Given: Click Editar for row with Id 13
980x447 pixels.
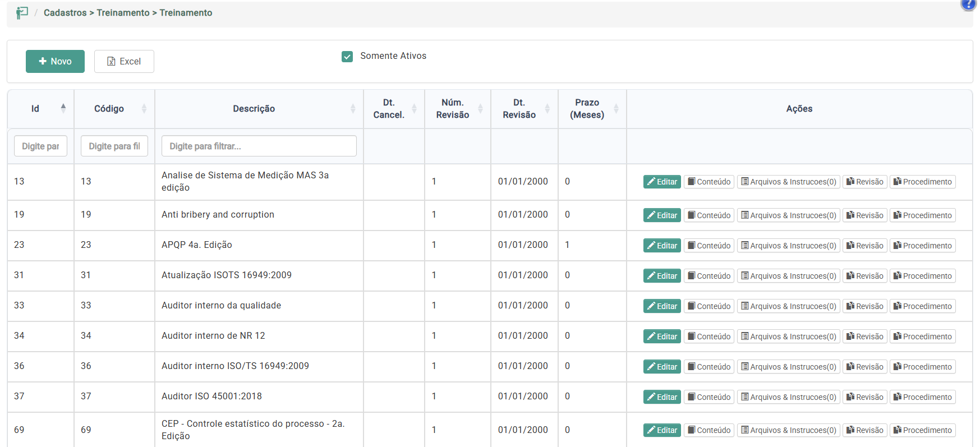Looking at the screenshot, I should [x=662, y=182].
